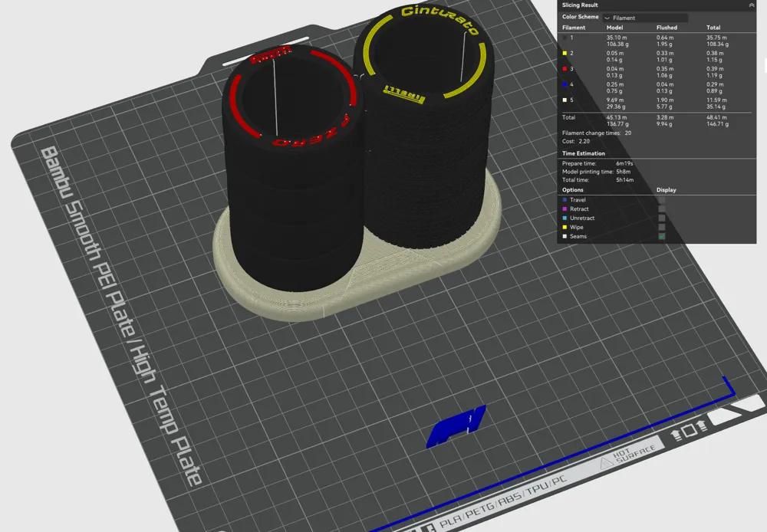
Task: Select the blue logo model on plate
Action: point(456,425)
